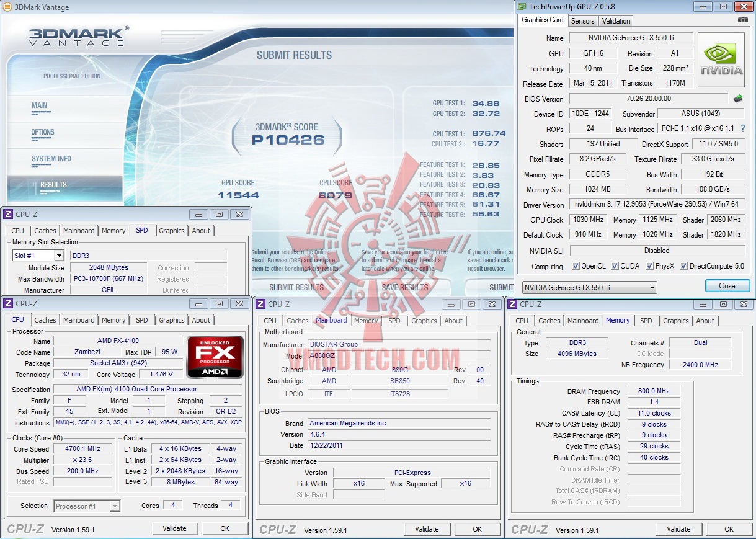Click the 3DMark score P10426
This screenshot has width=756, height=539.
pos(288,140)
